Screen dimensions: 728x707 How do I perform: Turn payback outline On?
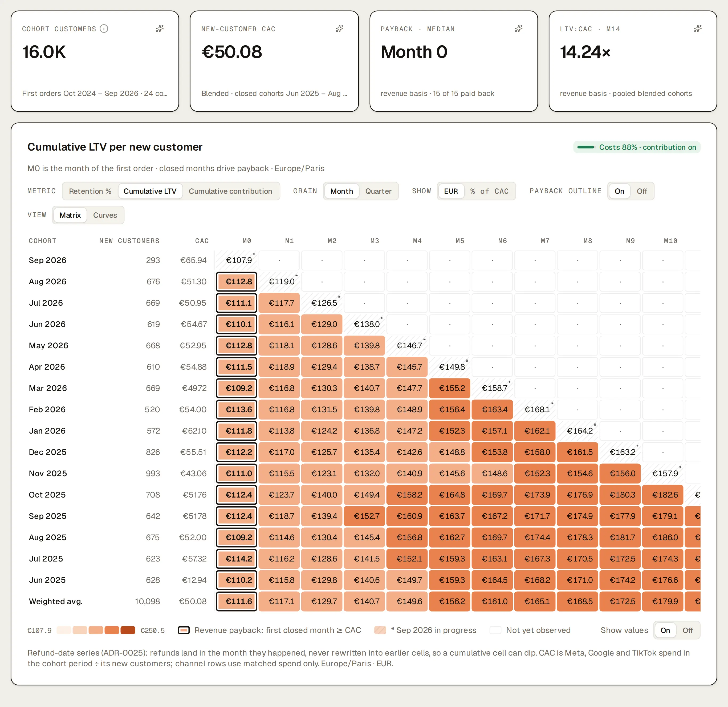click(x=619, y=191)
